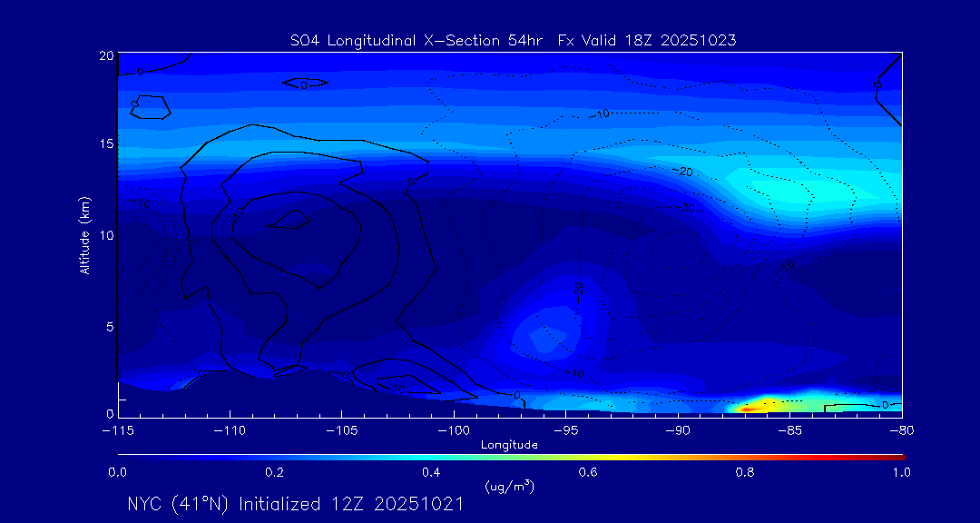Select the x-axis tick label "-80"
The height and width of the screenshot is (523, 980).
(x=902, y=431)
